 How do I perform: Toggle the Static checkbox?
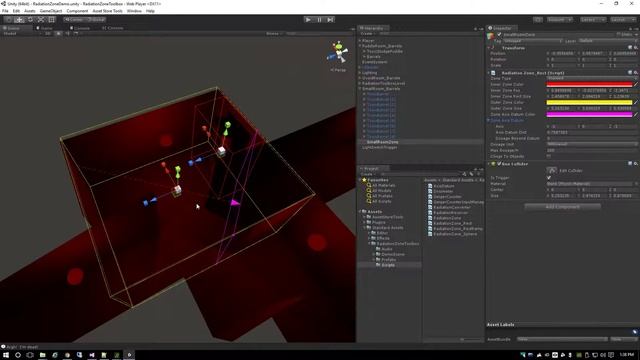tap(619, 35)
